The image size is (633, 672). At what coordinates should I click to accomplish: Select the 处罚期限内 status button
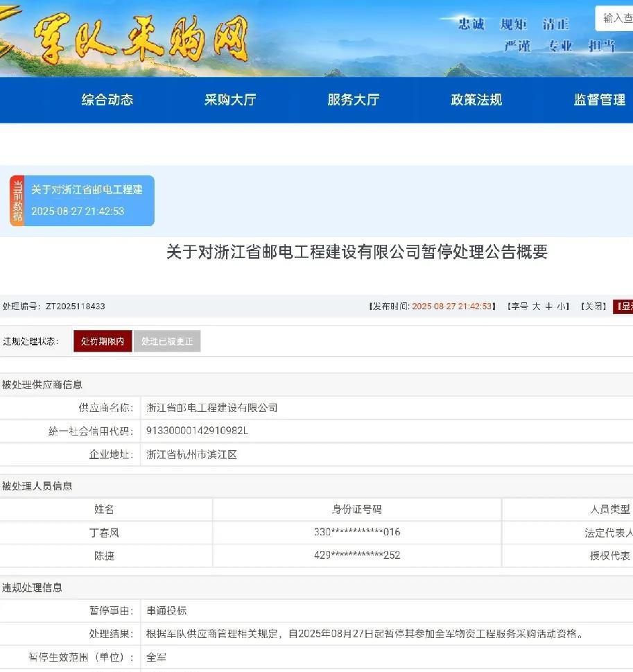[103, 341]
